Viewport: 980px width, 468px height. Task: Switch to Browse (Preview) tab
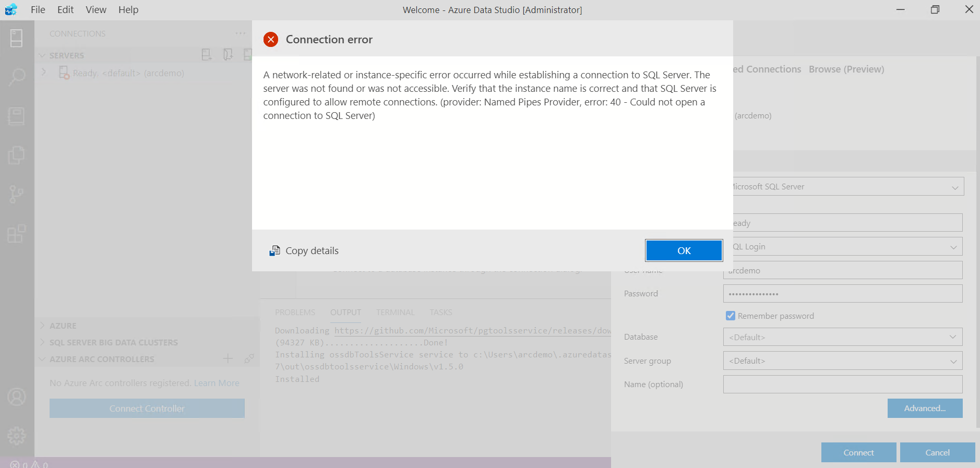pyautogui.click(x=846, y=69)
